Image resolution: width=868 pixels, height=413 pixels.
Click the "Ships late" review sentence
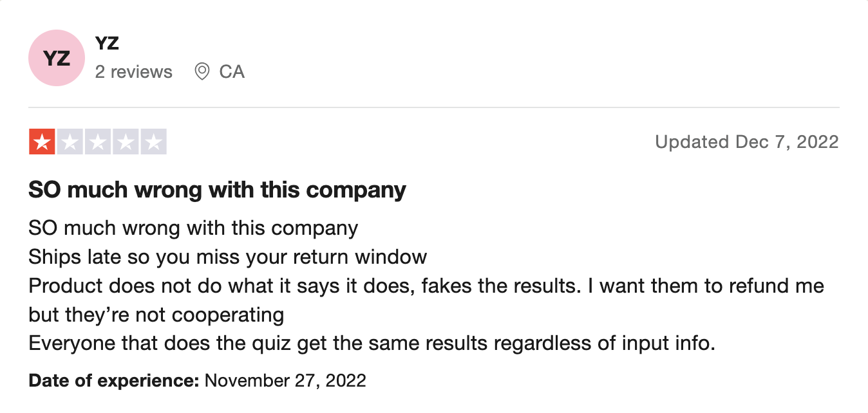[x=227, y=257]
